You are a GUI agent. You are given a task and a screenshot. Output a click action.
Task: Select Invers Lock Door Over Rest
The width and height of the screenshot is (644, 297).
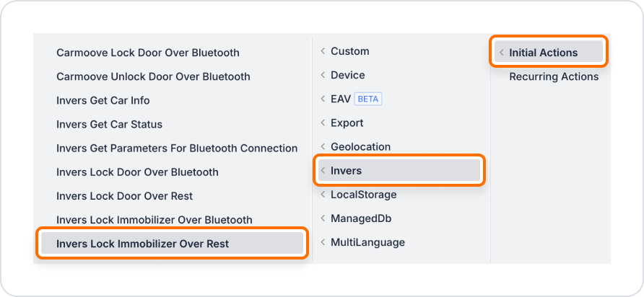tap(124, 196)
